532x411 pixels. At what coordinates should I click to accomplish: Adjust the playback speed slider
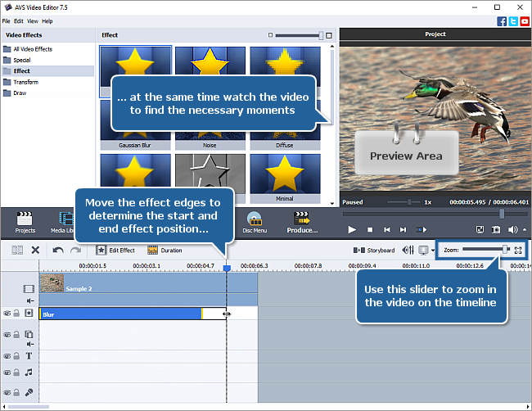[409, 202]
